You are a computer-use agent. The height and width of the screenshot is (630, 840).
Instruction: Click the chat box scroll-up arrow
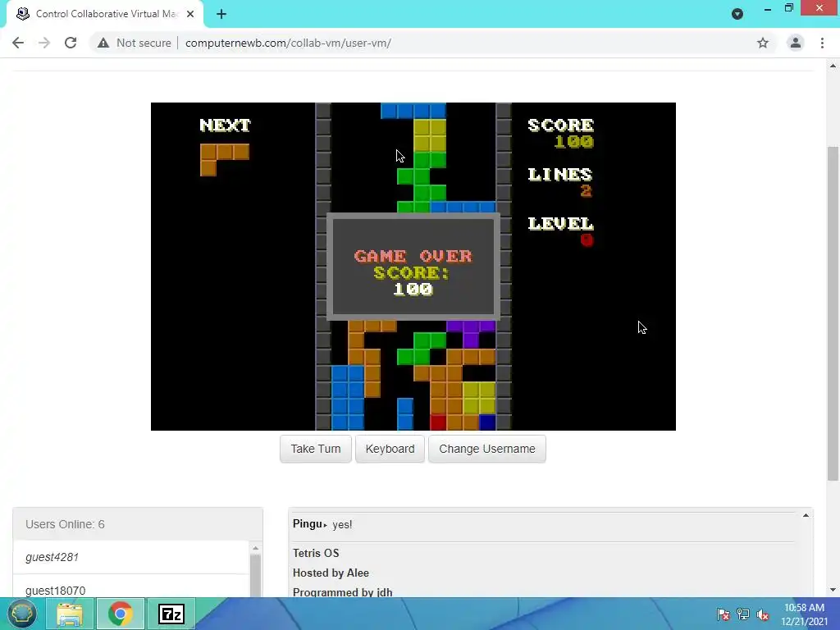(806, 515)
